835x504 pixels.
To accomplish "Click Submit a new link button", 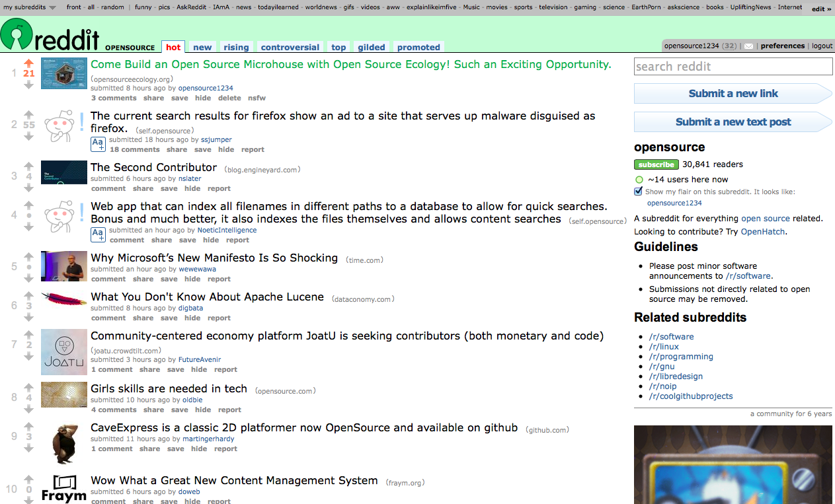I will (733, 94).
